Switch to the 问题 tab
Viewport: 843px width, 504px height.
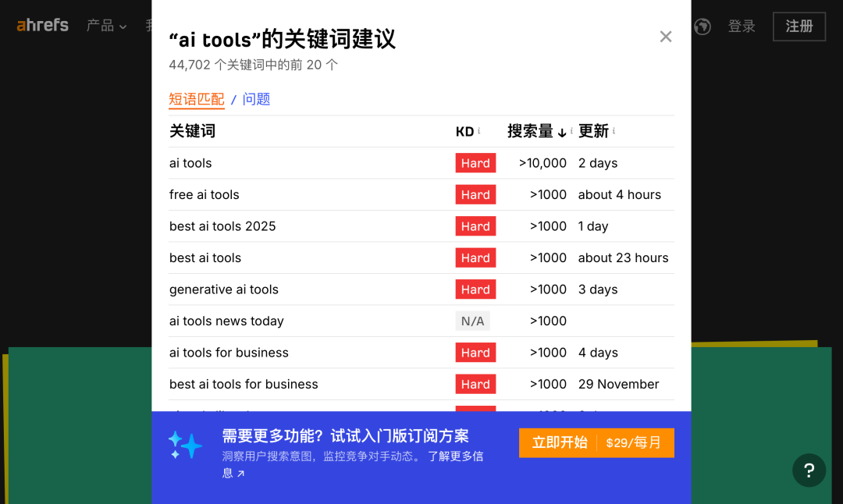(256, 99)
